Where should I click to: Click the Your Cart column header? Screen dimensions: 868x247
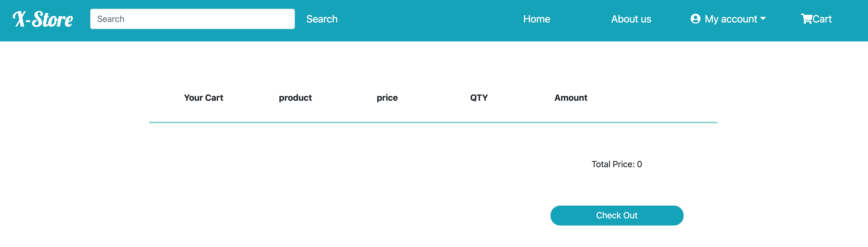click(x=204, y=98)
